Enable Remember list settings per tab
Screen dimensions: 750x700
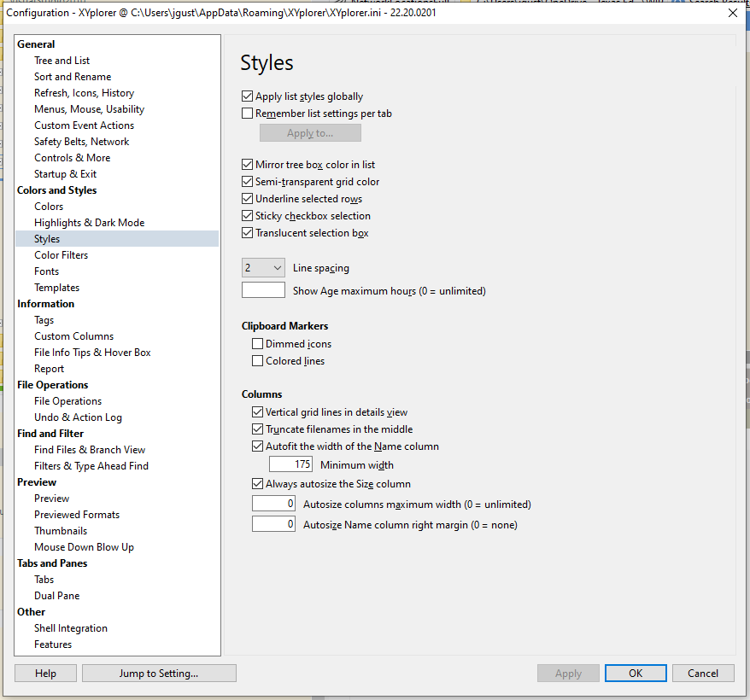tap(248, 113)
